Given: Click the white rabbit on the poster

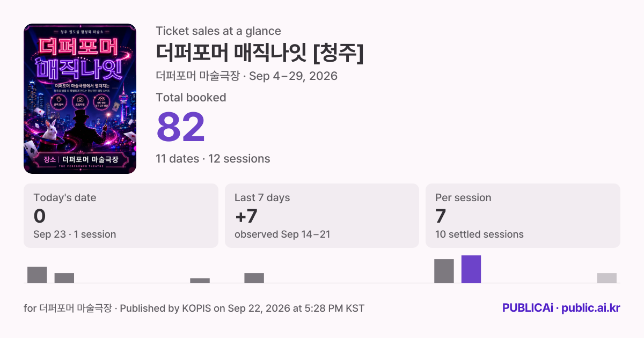Looking at the screenshot, I should click(50, 130).
